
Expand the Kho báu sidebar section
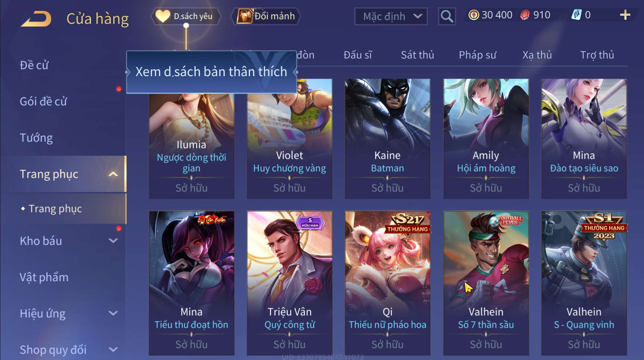click(113, 241)
